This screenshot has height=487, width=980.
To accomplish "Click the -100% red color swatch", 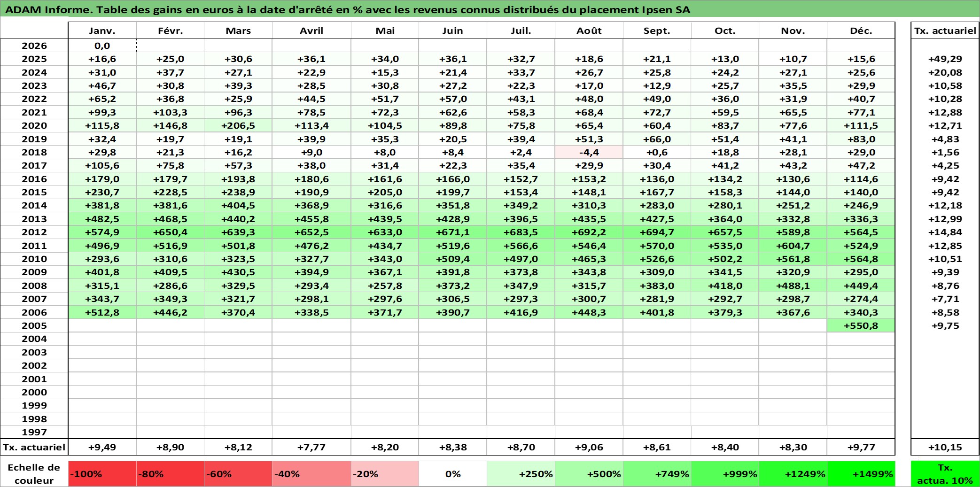I will tap(102, 474).
